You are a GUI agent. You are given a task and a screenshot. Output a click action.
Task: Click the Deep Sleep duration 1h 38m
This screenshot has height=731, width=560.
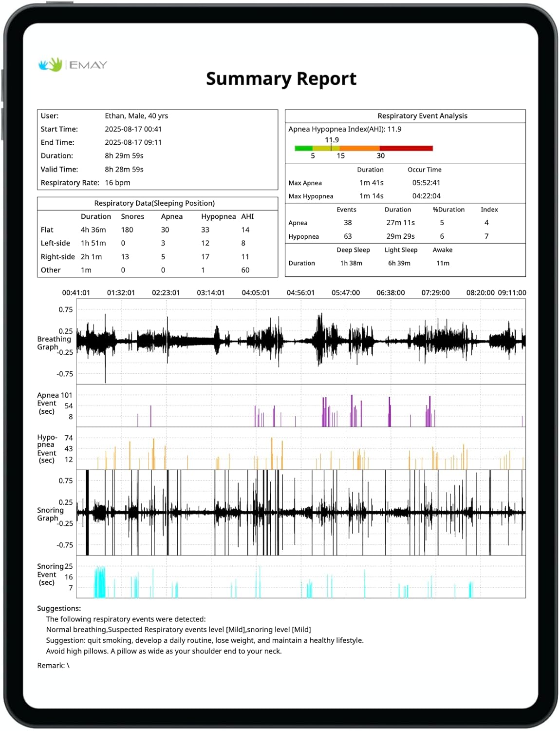(x=351, y=263)
